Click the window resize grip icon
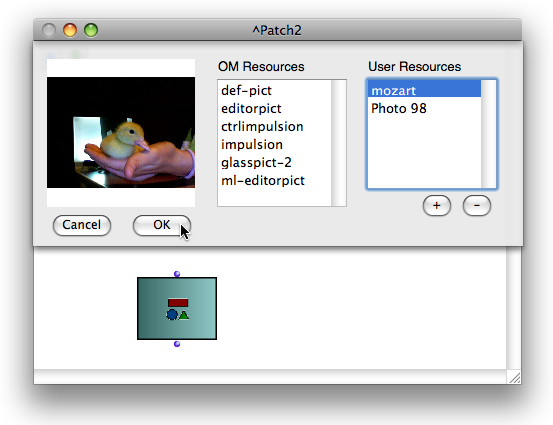 tap(515, 377)
